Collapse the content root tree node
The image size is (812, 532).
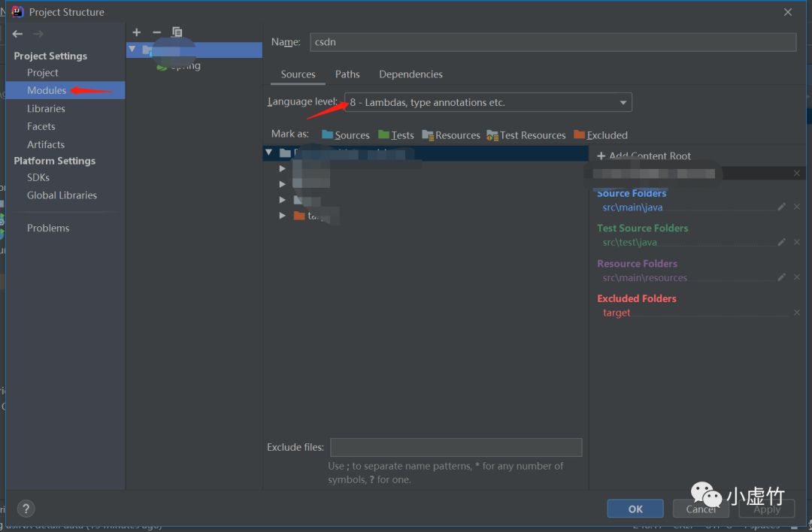click(x=268, y=153)
